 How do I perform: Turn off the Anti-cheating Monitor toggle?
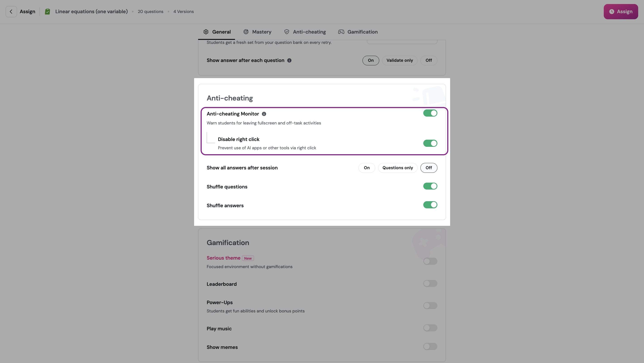[430, 113]
